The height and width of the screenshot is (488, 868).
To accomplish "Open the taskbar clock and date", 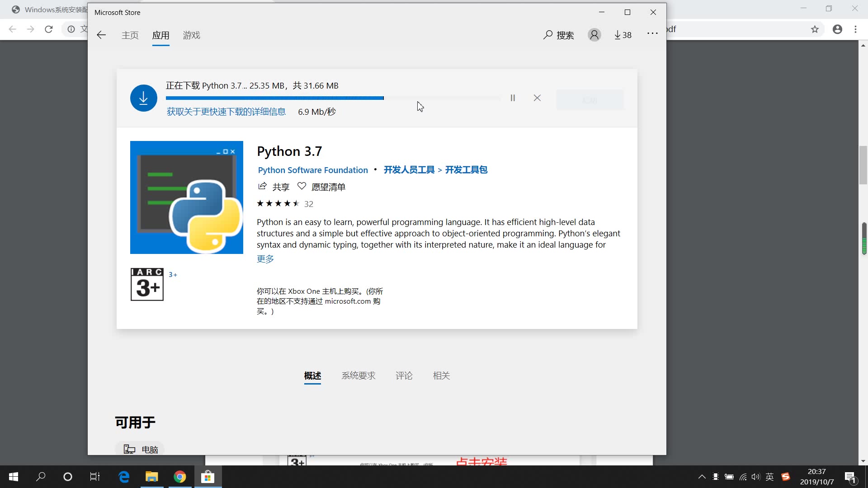I will pyautogui.click(x=817, y=477).
